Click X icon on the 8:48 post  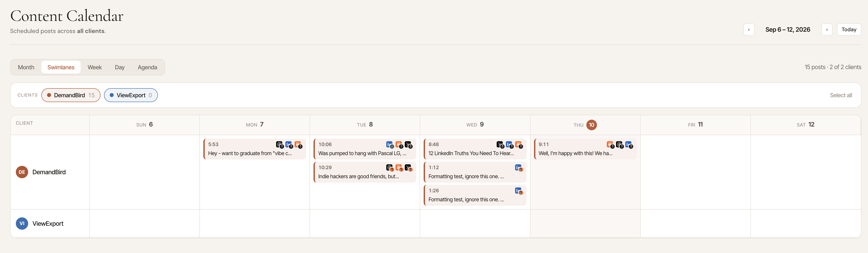pyautogui.click(x=500, y=144)
